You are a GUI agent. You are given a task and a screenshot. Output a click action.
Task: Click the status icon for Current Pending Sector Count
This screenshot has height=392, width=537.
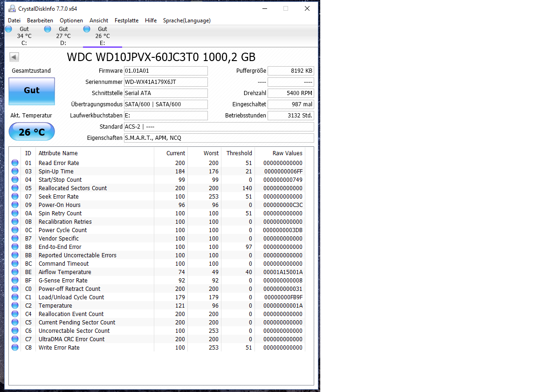15,322
